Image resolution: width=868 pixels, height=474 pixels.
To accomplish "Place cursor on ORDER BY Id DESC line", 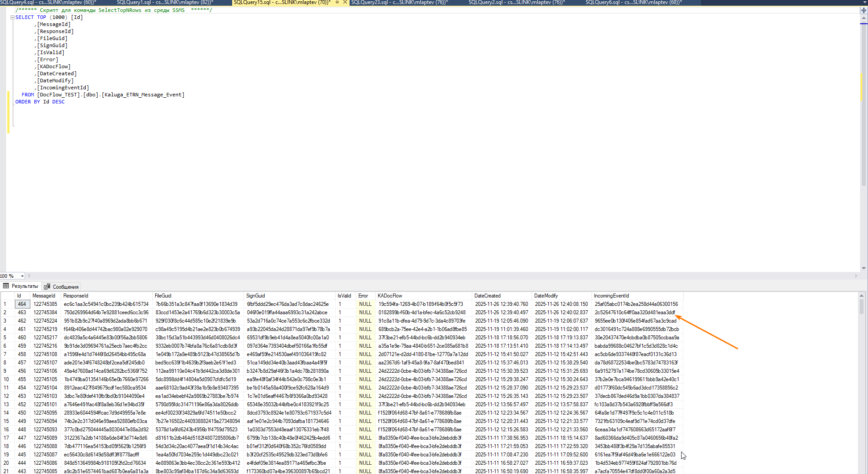I will click(40, 102).
